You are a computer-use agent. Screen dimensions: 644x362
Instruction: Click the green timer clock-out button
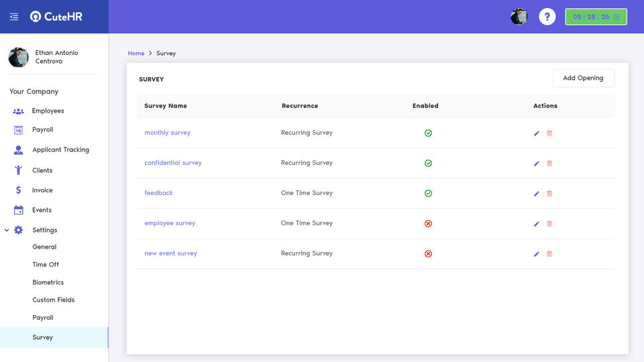click(x=596, y=17)
